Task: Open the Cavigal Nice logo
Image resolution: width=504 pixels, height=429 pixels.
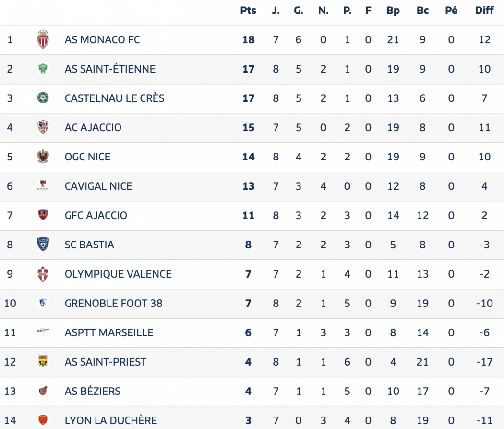Action: tap(43, 185)
